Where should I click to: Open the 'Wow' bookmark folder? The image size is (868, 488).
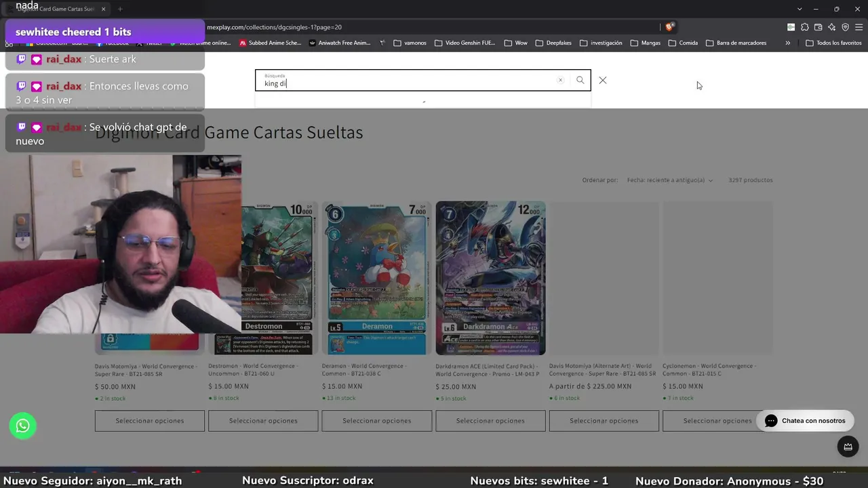(x=515, y=43)
